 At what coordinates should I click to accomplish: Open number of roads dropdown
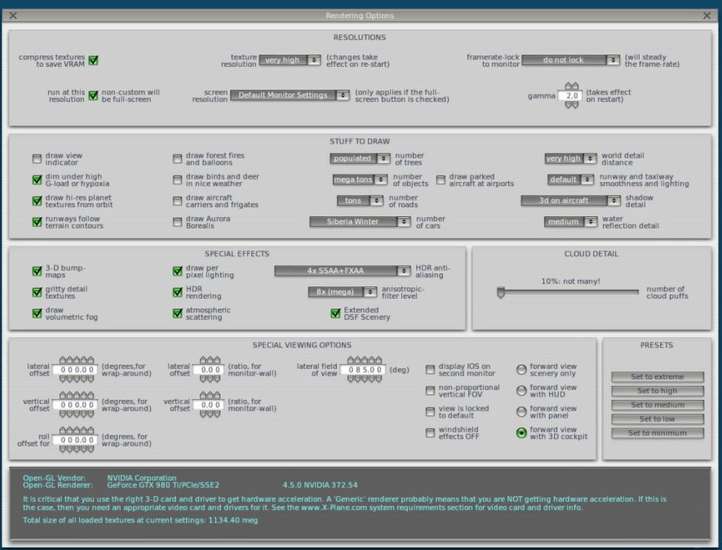point(360,201)
